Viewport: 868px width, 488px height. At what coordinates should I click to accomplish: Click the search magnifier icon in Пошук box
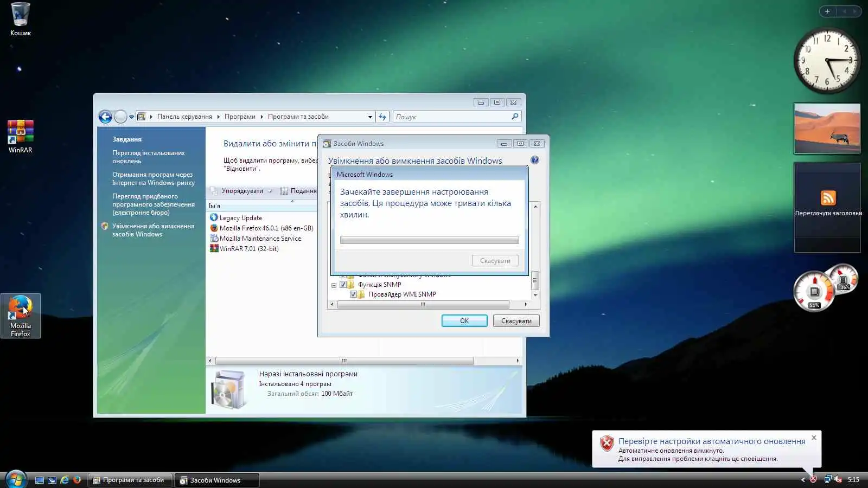(515, 117)
